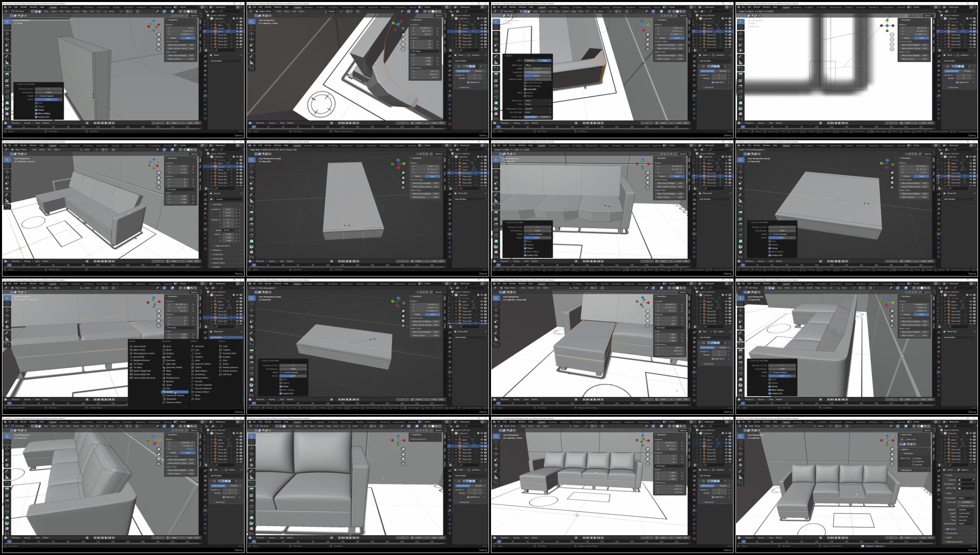Enable the Separate Units checkbox
This screenshot has height=555, width=980.
[x=959, y=506]
